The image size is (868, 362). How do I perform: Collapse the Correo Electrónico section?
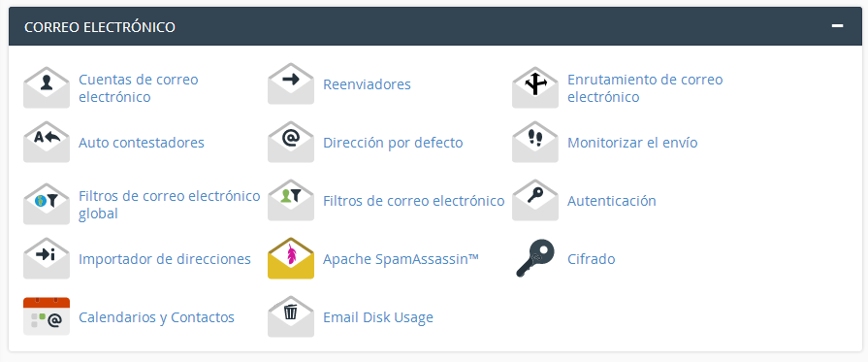838,25
